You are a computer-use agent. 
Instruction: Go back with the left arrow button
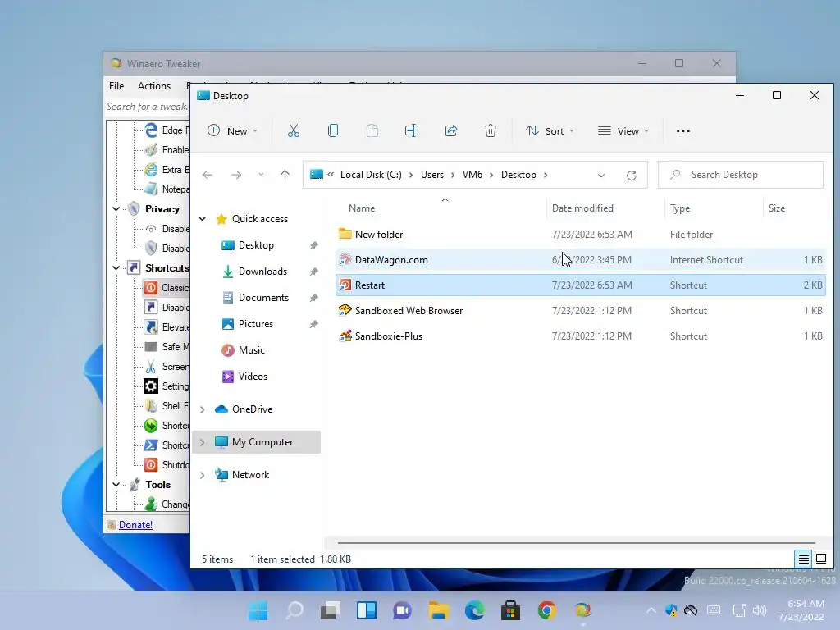point(208,175)
